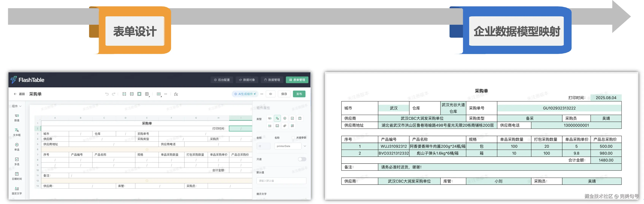The height and width of the screenshot is (204, 644).
Task: Click the 企业数据模型映射 step label
Action: coord(516,31)
